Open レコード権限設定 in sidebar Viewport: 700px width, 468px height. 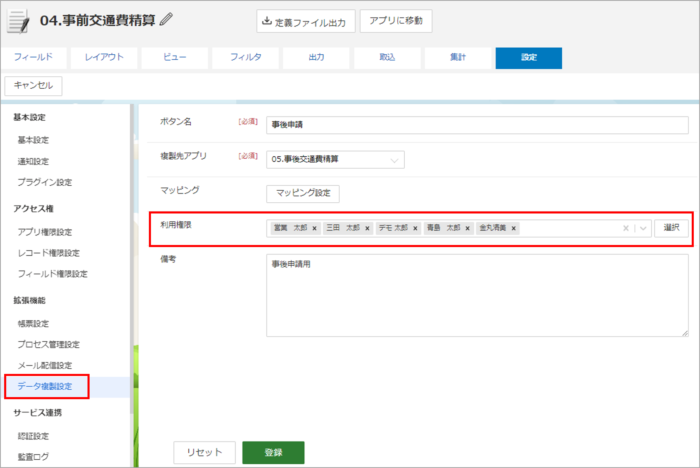click(49, 253)
